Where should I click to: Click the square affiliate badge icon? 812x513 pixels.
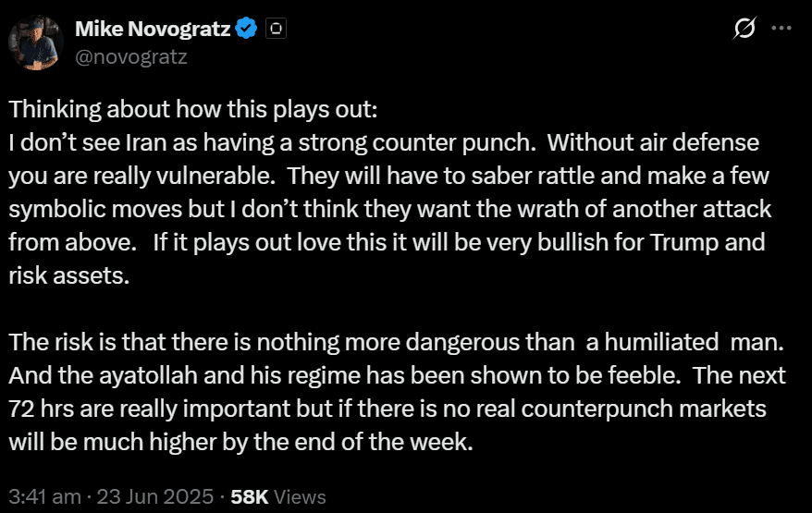tap(276, 28)
